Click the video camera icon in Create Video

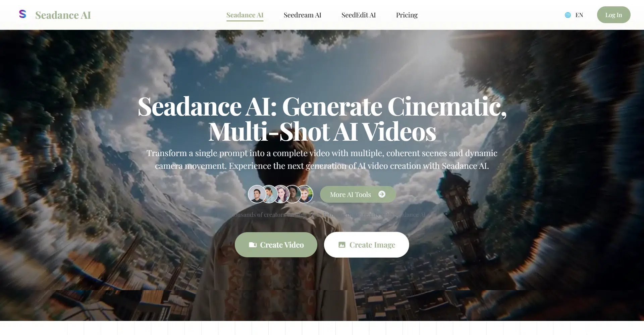point(253,245)
